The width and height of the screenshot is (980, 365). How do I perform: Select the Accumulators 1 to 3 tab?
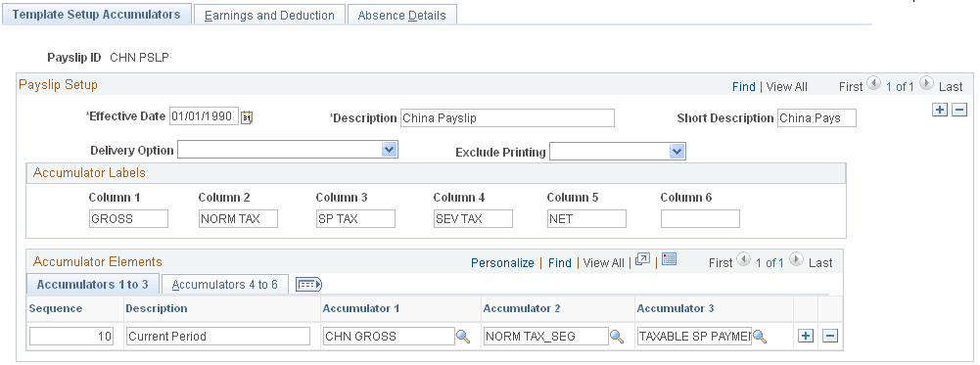pyautogui.click(x=92, y=285)
